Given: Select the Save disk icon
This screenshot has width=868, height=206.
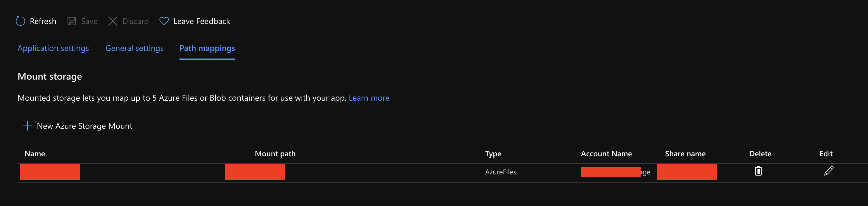Looking at the screenshot, I should tap(71, 21).
